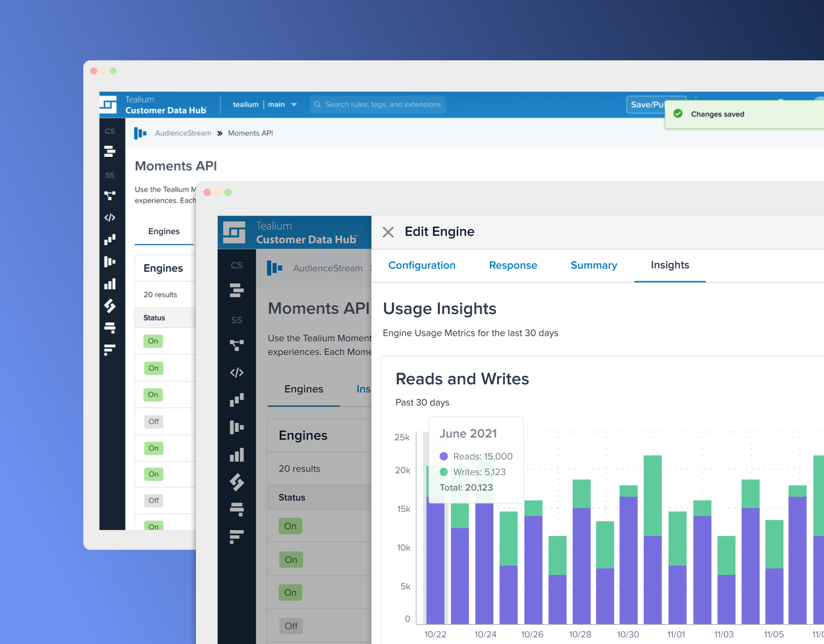Toggle the first On status in front window
The width and height of the screenshot is (824, 644).
290,526
